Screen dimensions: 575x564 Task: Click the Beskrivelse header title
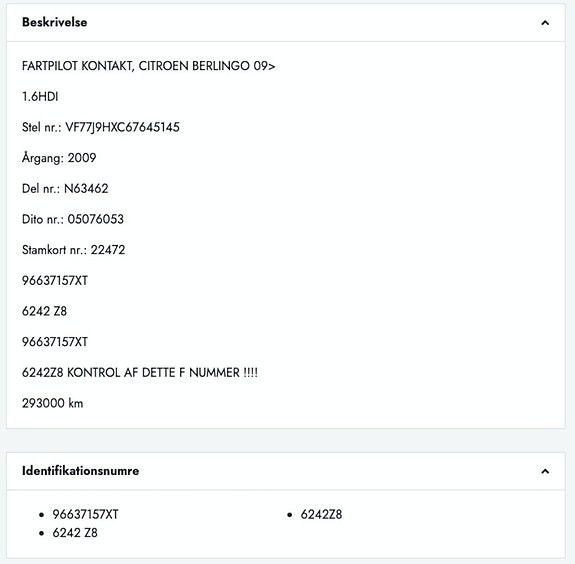pyautogui.click(x=55, y=22)
